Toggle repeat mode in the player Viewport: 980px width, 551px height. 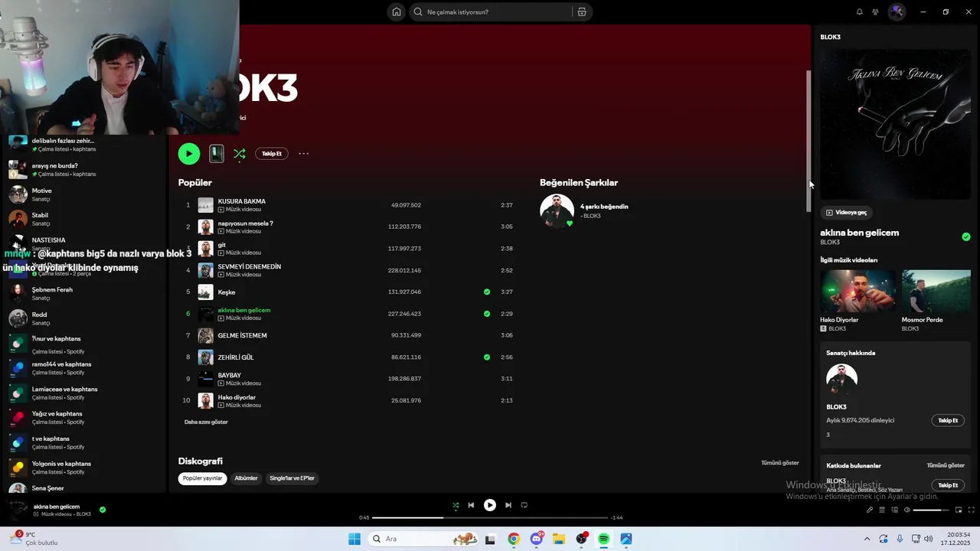click(524, 505)
